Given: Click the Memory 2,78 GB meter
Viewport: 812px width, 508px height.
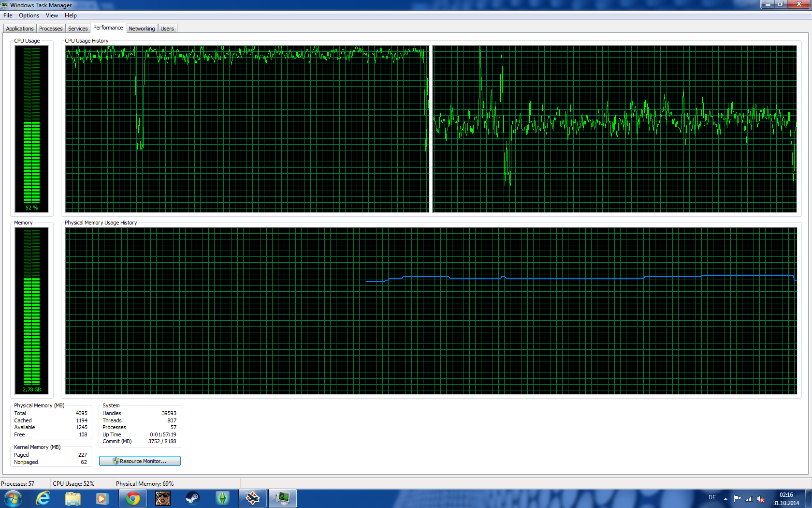Looking at the screenshot, I should click(32, 311).
